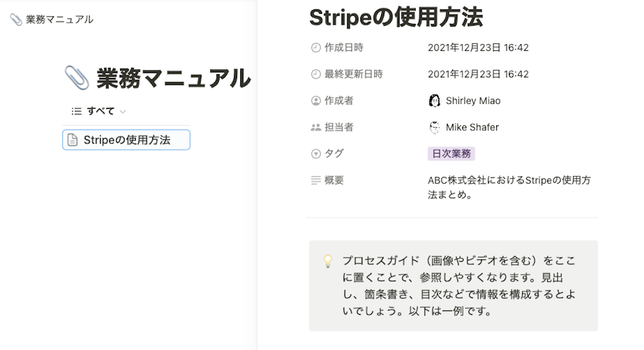Screen dimensions: 644x350
Task: Click the people icon beside 担当者
Action: click(316, 128)
